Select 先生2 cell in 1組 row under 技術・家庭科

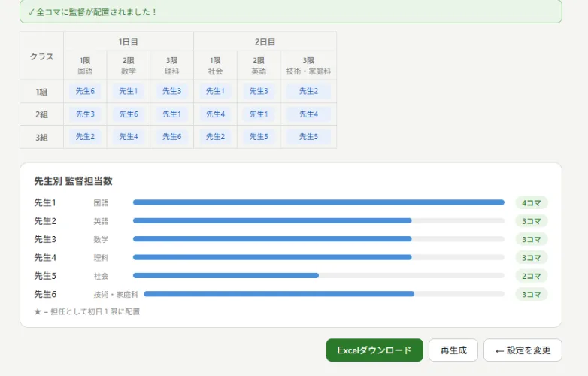click(308, 91)
